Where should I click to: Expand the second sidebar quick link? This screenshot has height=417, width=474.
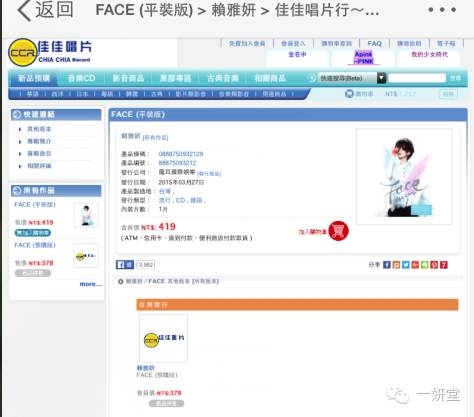pyautogui.click(x=39, y=141)
